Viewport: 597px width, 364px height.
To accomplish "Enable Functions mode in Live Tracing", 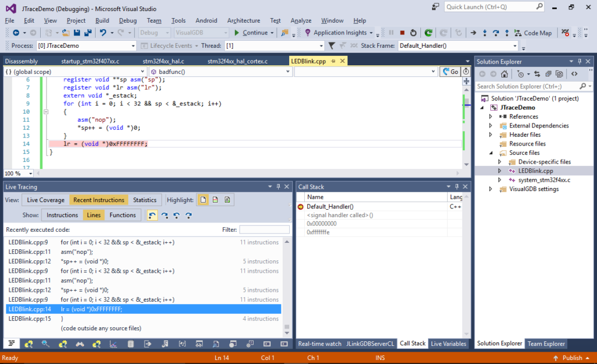I will tap(123, 214).
